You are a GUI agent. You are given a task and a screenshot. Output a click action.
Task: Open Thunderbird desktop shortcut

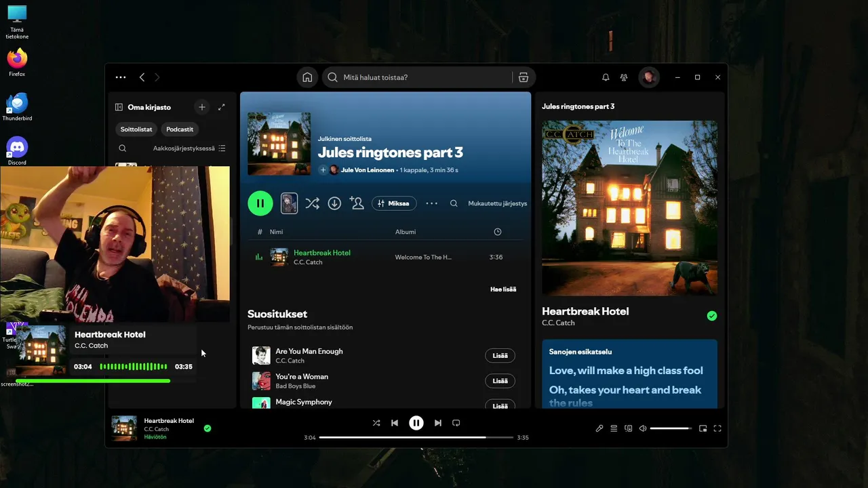coord(17,107)
